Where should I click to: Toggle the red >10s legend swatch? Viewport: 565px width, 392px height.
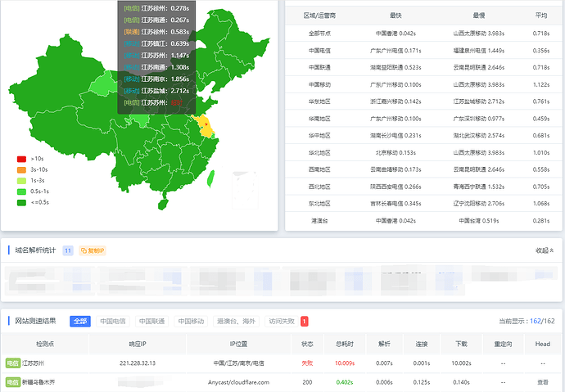point(21,159)
